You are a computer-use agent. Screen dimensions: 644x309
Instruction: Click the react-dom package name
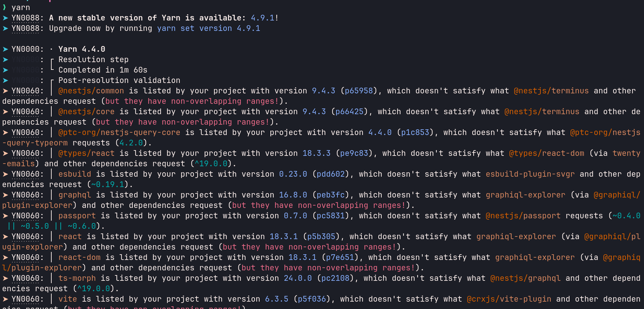click(x=79, y=257)
